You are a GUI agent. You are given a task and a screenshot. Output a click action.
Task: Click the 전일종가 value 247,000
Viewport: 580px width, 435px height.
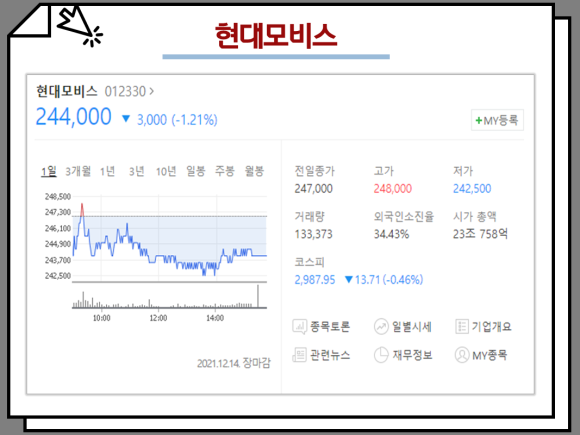(313, 189)
